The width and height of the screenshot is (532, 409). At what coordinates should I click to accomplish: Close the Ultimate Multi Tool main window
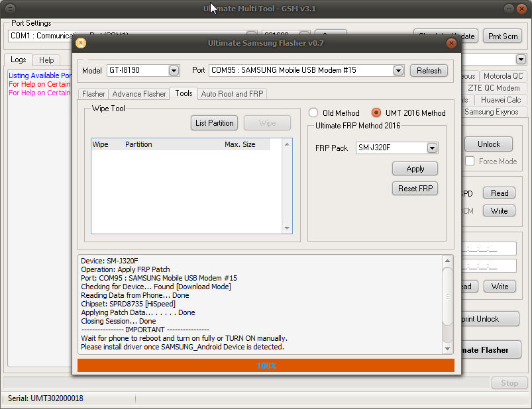pyautogui.click(x=521, y=9)
